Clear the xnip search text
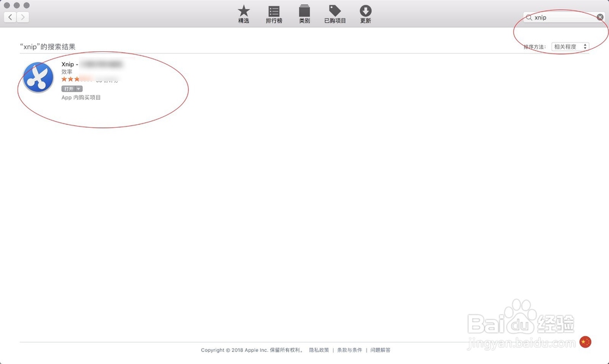 600,17
